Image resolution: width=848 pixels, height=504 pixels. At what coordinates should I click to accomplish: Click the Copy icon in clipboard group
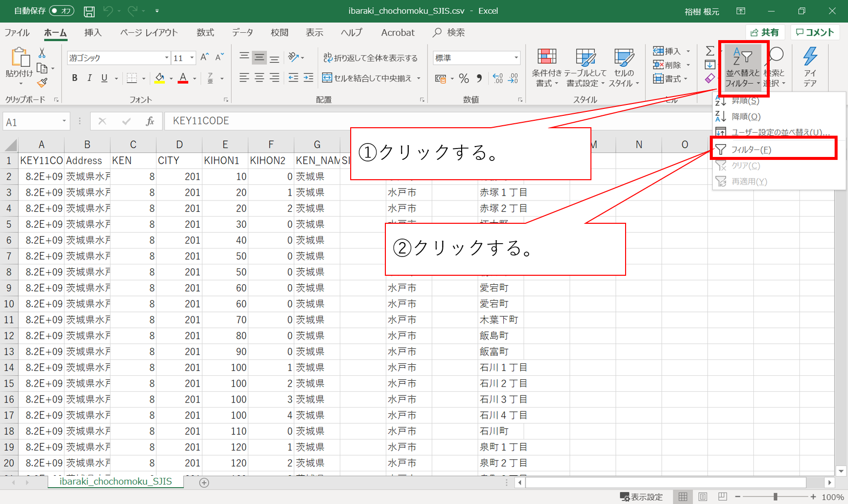coord(42,68)
